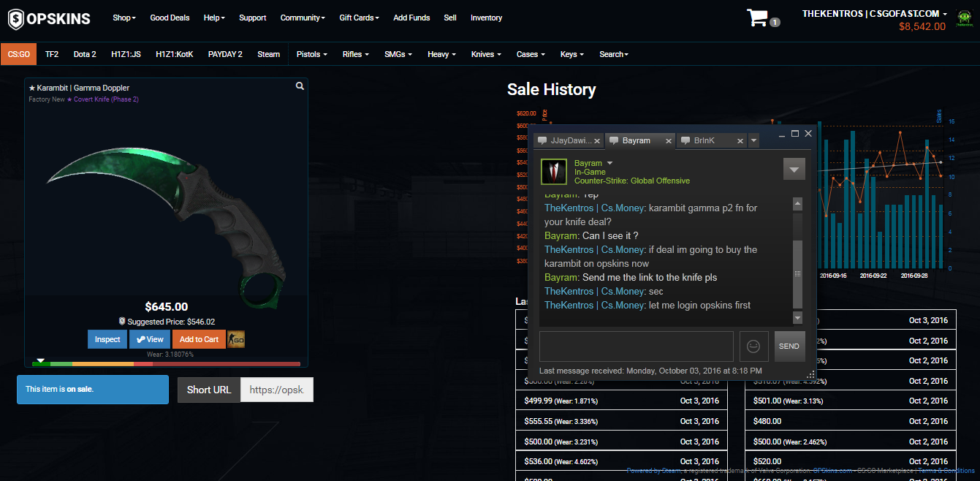
Task: Open Good Deals page
Action: (170, 18)
